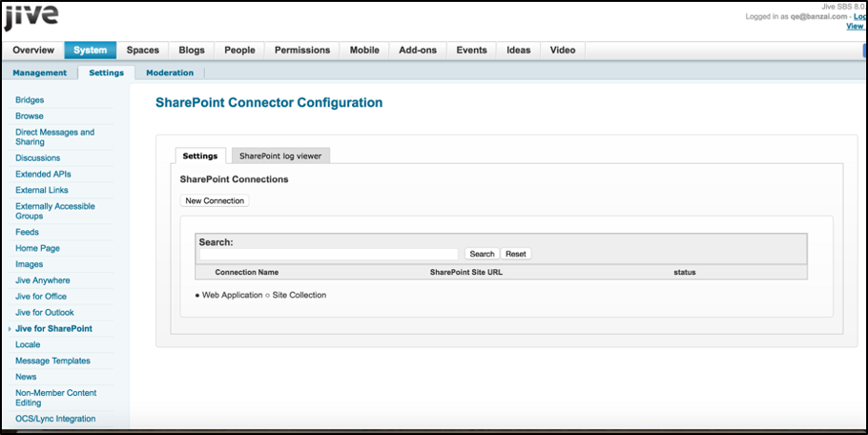The width and height of the screenshot is (868, 435).
Task: Click the status column header
Action: point(685,272)
